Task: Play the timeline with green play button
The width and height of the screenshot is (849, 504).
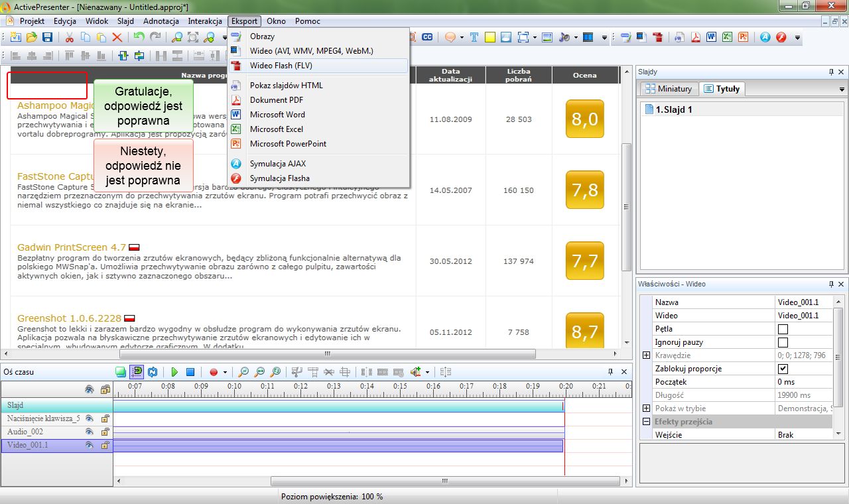Action: (175, 373)
